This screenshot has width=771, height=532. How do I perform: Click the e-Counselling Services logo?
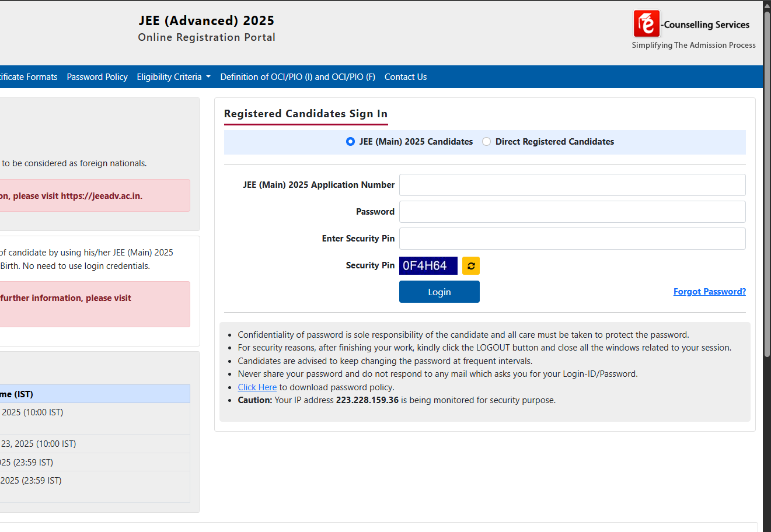[x=647, y=24]
